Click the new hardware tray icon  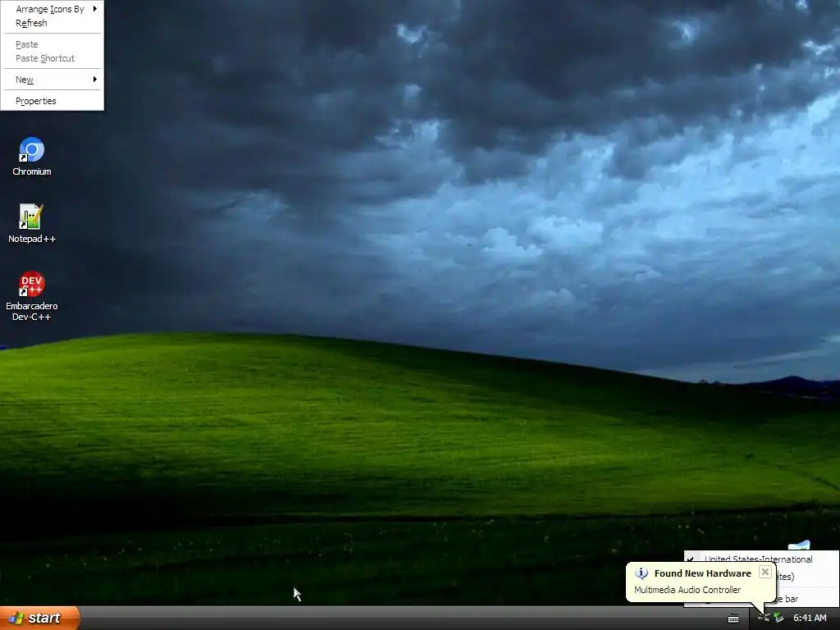[x=764, y=619]
